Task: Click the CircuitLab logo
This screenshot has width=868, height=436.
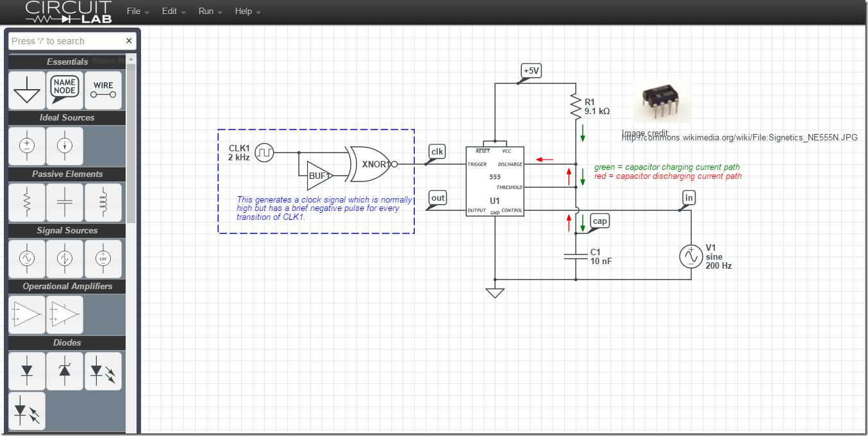Action: pos(68,12)
